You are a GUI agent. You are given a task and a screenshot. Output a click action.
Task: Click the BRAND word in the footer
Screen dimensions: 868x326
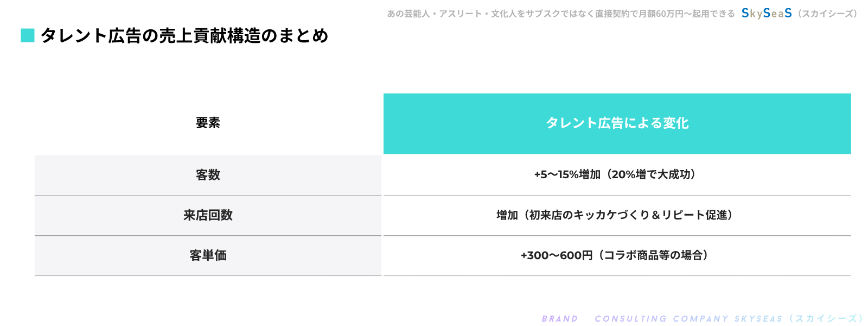coord(559,319)
